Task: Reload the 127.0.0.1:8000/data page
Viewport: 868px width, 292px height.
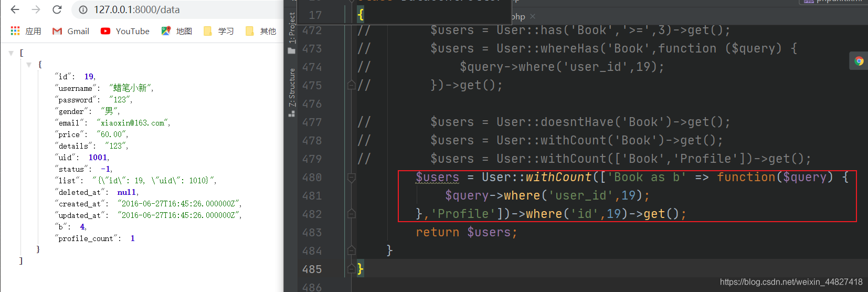Action: click(x=57, y=9)
